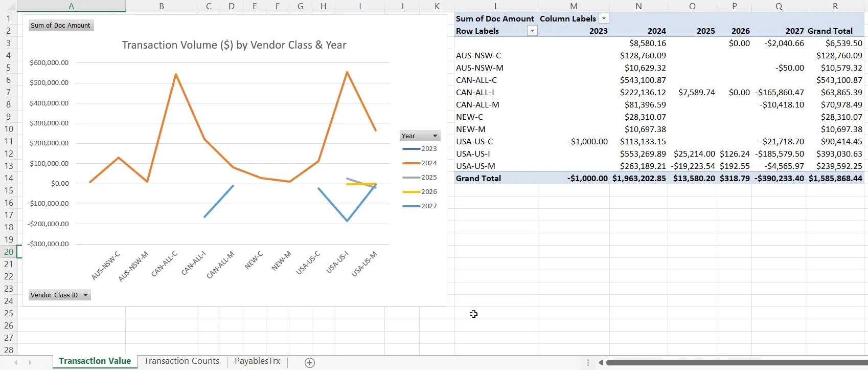Open the Row Labels filter dropdown
Image resolution: width=868 pixels, height=370 pixels.
click(x=532, y=31)
